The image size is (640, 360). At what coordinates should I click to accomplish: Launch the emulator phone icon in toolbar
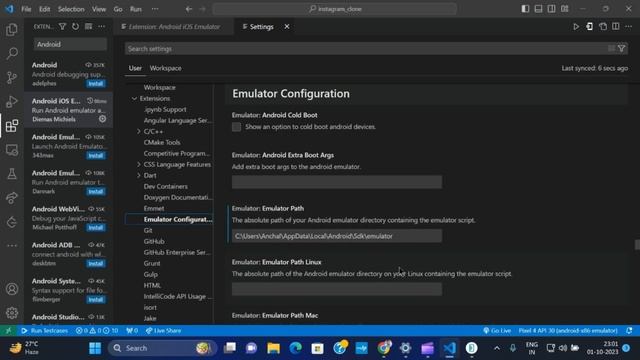pyautogui.click(x=589, y=27)
